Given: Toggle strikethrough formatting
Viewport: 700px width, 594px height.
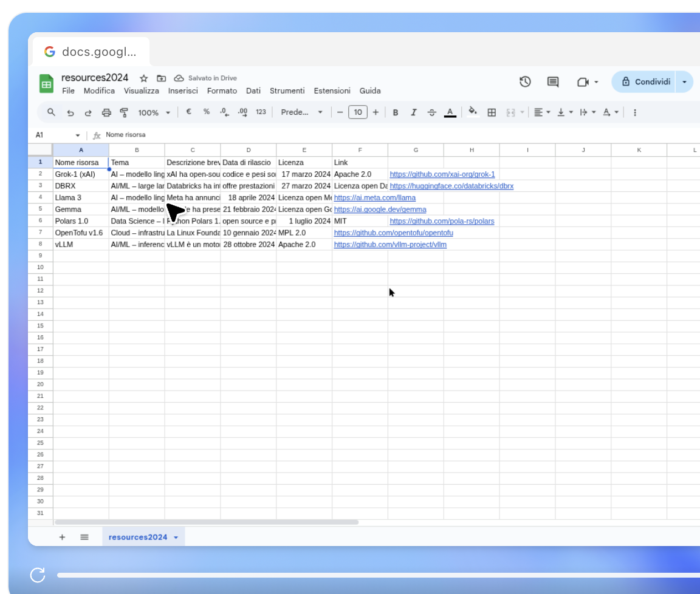Looking at the screenshot, I should click(432, 112).
